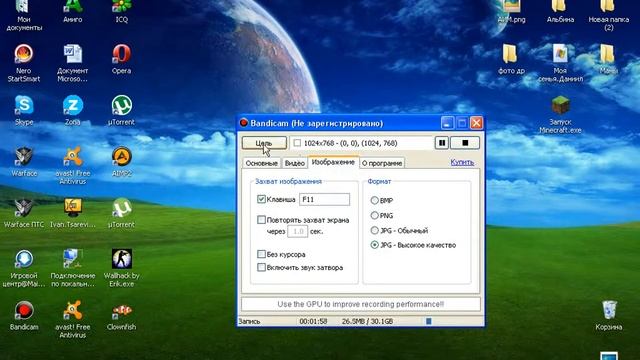Select the Warface ПТС shortcut
Image resolution: width=640 pixels, height=360 pixels.
point(24,208)
